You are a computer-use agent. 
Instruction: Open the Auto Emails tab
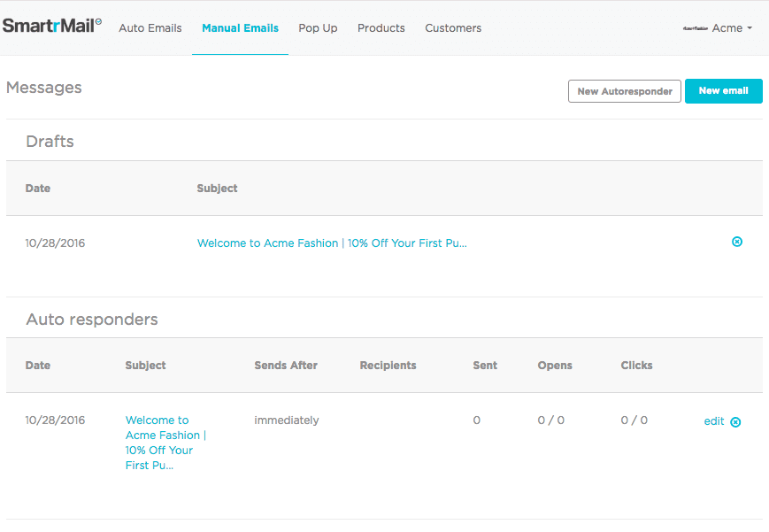[150, 28]
